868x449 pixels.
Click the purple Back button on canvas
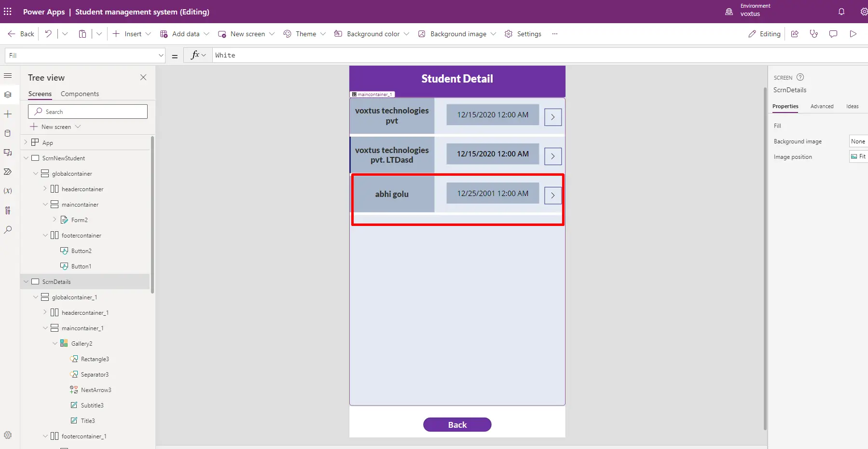pos(457,425)
